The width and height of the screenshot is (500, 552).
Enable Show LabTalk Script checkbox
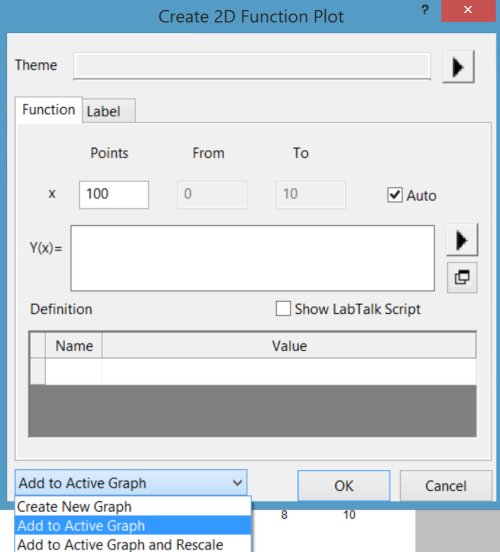pos(283,309)
